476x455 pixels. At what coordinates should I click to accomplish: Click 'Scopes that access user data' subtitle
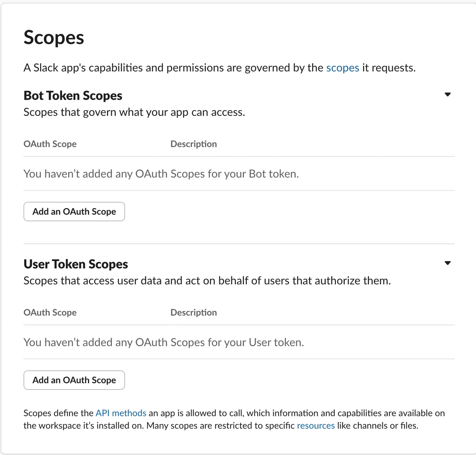[207, 281]
